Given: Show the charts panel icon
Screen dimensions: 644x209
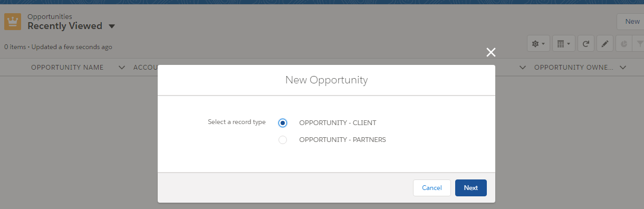Looking at the screenshot, I should tap(623, 44).
